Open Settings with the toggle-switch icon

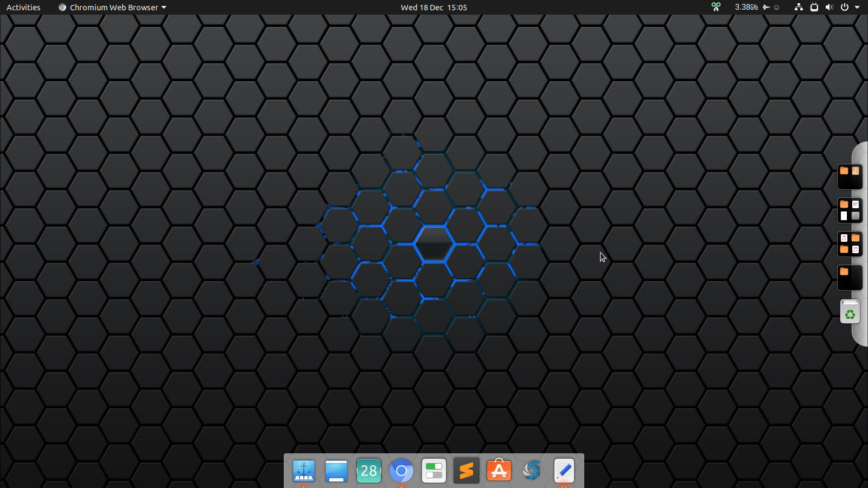click(434, 471)
